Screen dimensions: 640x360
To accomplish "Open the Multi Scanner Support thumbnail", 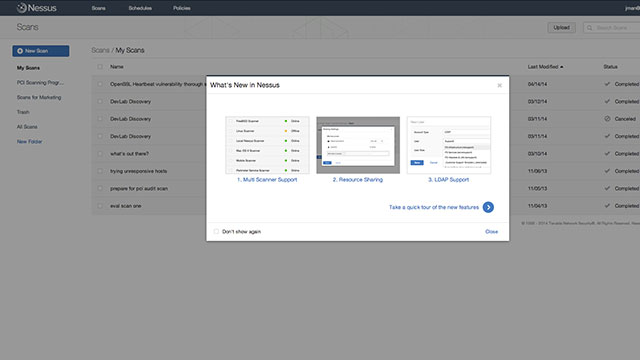I will point(267,145).
